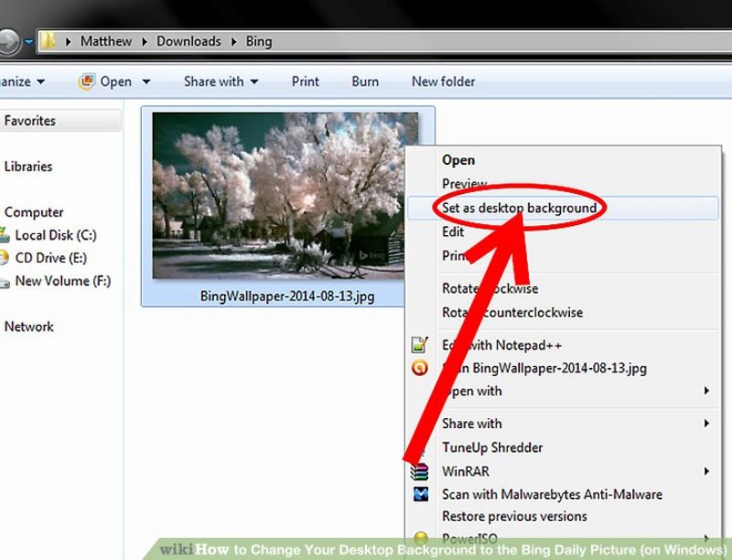The image size is (732, 560).
Task: Choose Rotate clockwise from the menu
Action: coord(490,288)
